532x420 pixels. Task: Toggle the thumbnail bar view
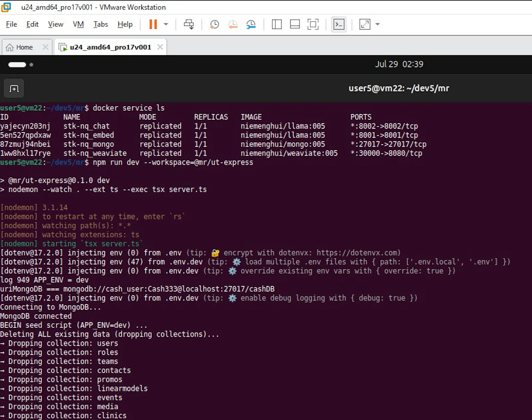(295, 24)
